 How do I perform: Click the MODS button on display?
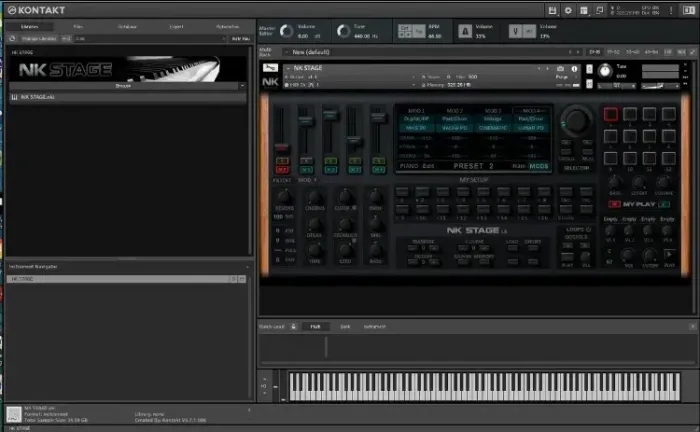click(539, 166)
